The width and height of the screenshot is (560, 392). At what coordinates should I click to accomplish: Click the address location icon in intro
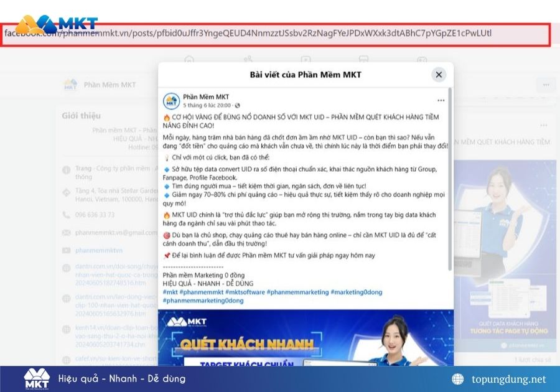point(67,193)
